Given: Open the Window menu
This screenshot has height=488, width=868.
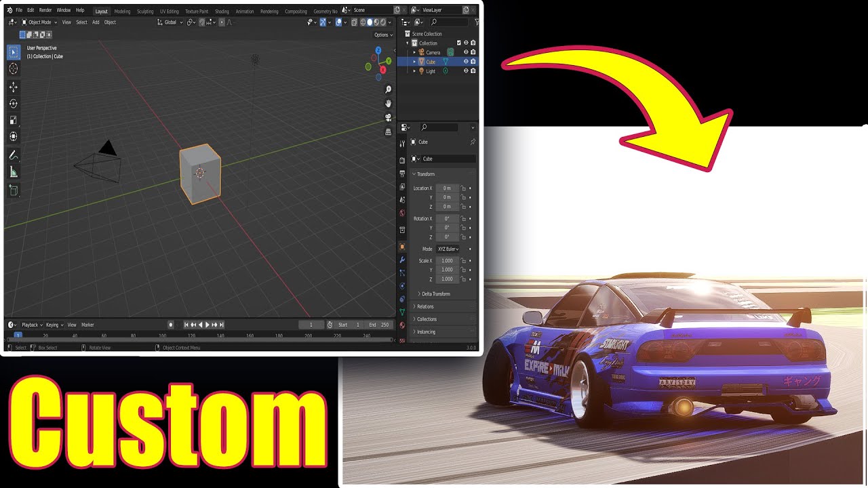Looking at the screenshot, I should point(64,10).
